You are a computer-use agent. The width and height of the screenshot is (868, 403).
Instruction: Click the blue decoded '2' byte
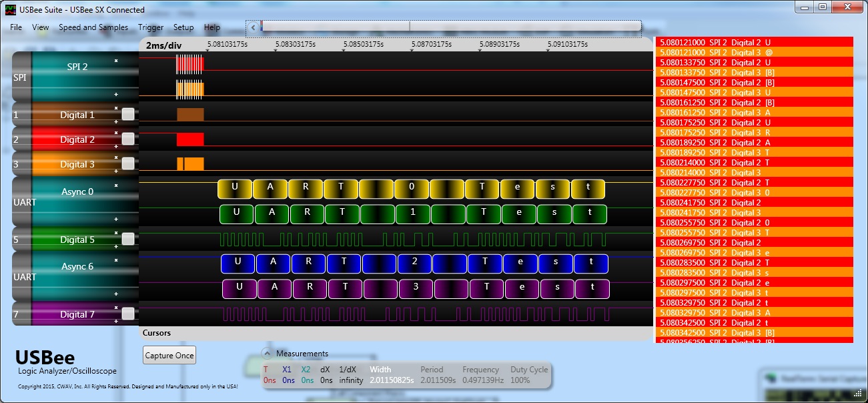click(x=415, y=264)
